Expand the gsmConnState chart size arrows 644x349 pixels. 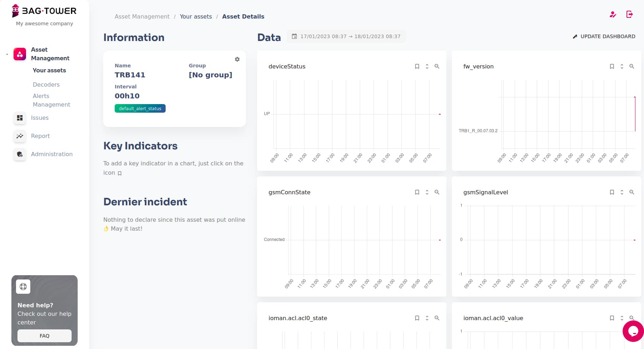pyautogui.click(x=427, y=192)
